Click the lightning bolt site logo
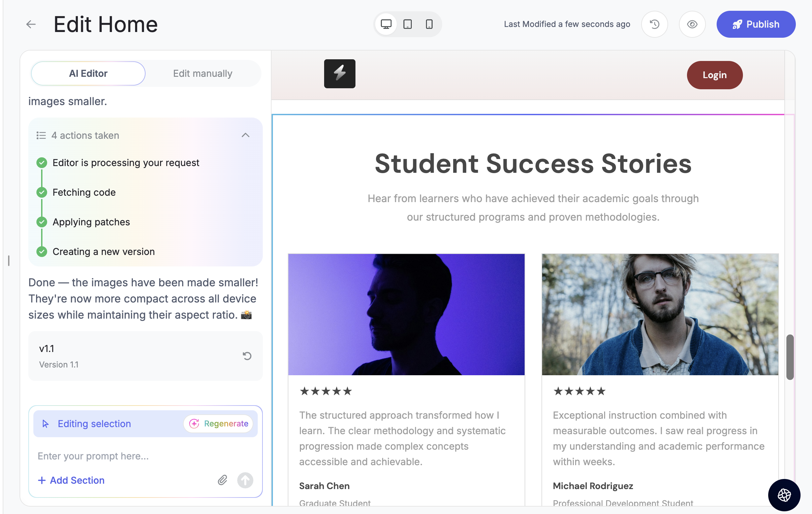812x514 pixels. coord(340,74)
